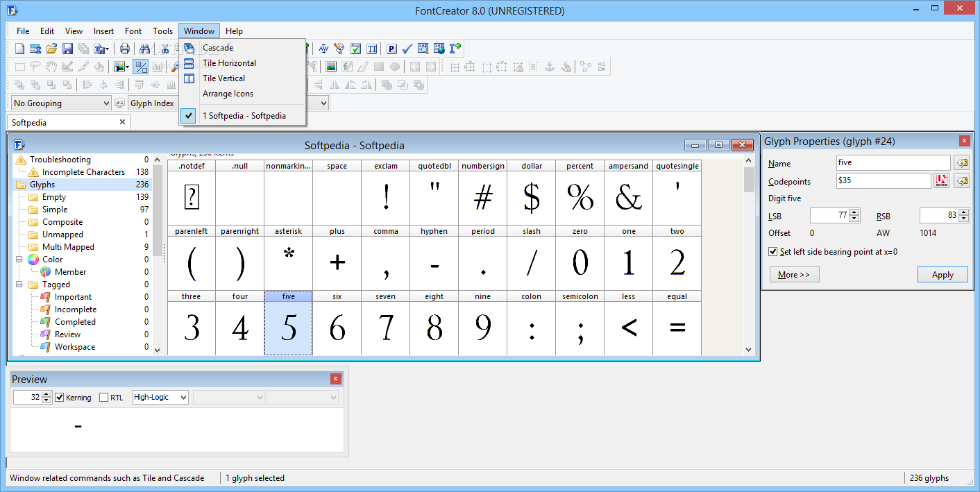Save the font with the floppy disk icon

(67, 49)
